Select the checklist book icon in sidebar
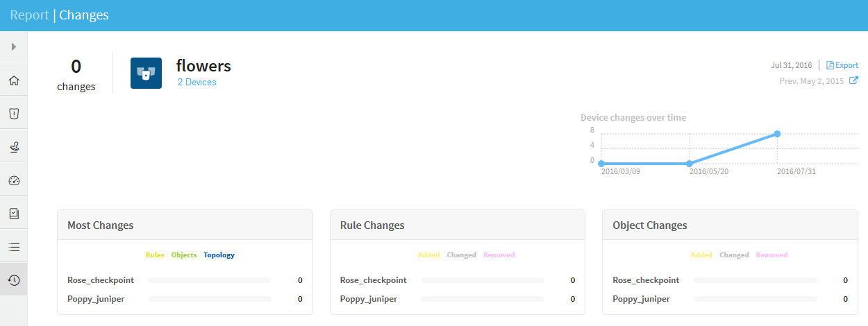 (x=13, y=214)
